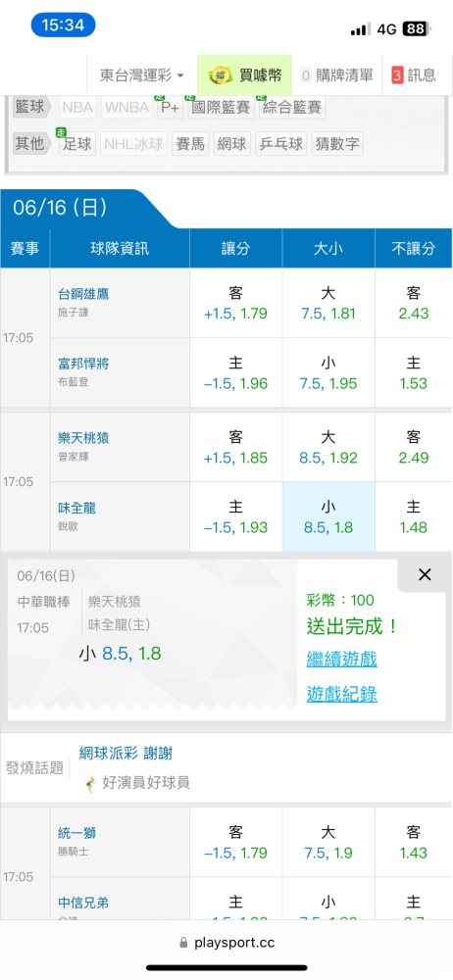Open 訊息 with red 3 badge
453x980 pixels.
(414, 75)
